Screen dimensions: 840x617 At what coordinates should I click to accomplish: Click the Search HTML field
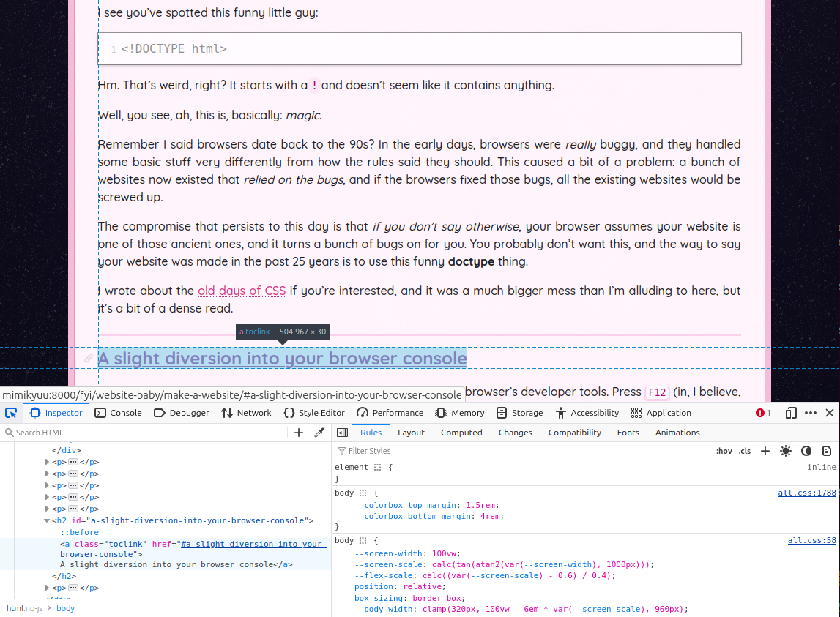(x=146, y=433)
